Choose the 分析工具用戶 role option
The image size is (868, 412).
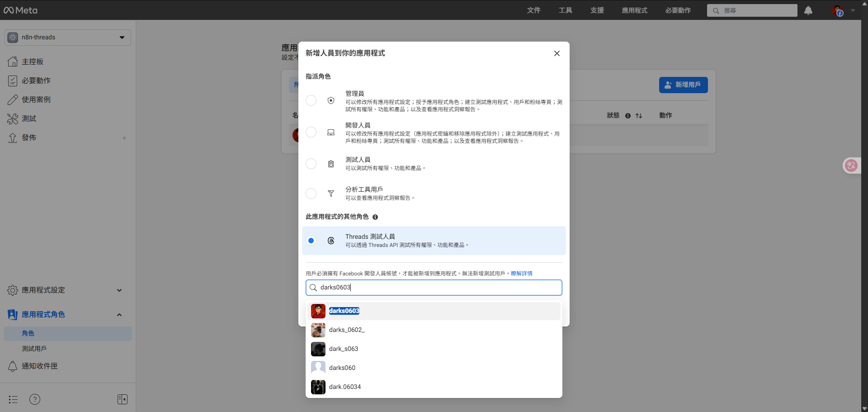pos(311,194)
